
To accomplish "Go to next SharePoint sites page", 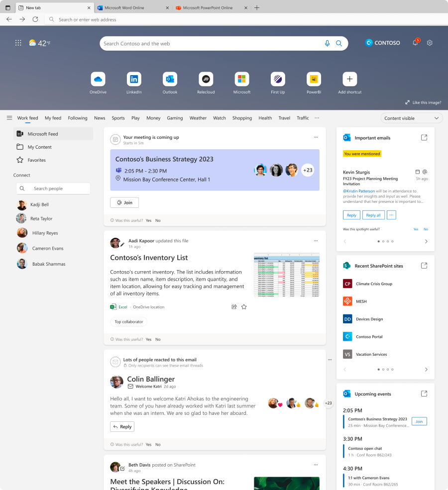I will [x=426, y=370].
